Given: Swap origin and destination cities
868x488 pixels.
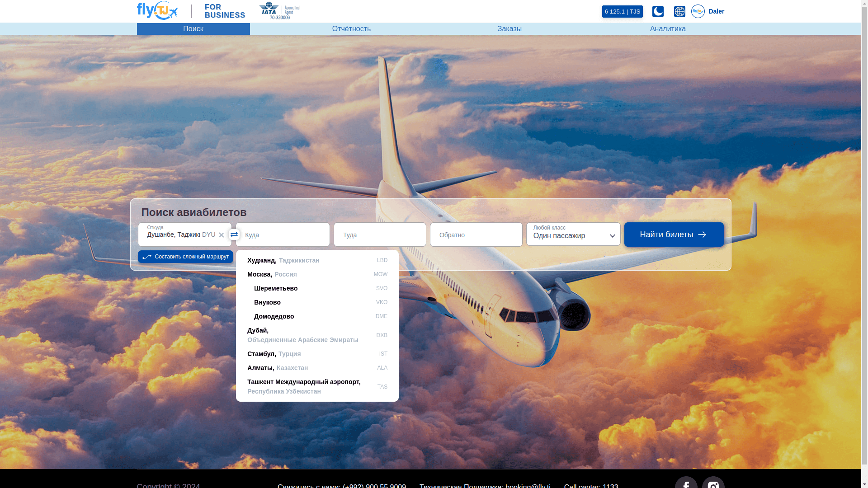Looking at the screenshot, I should point(234,235).
